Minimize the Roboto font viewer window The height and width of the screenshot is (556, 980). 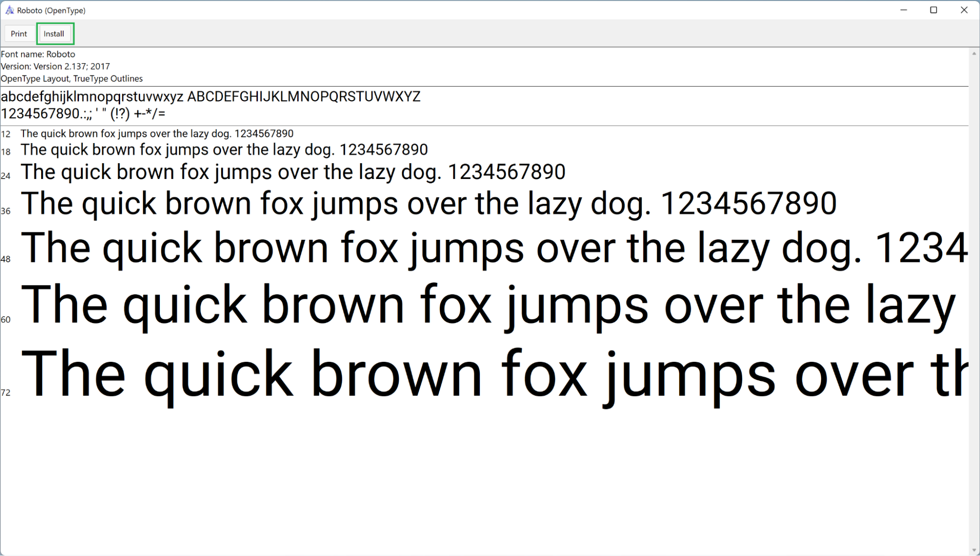click(904, 10)
